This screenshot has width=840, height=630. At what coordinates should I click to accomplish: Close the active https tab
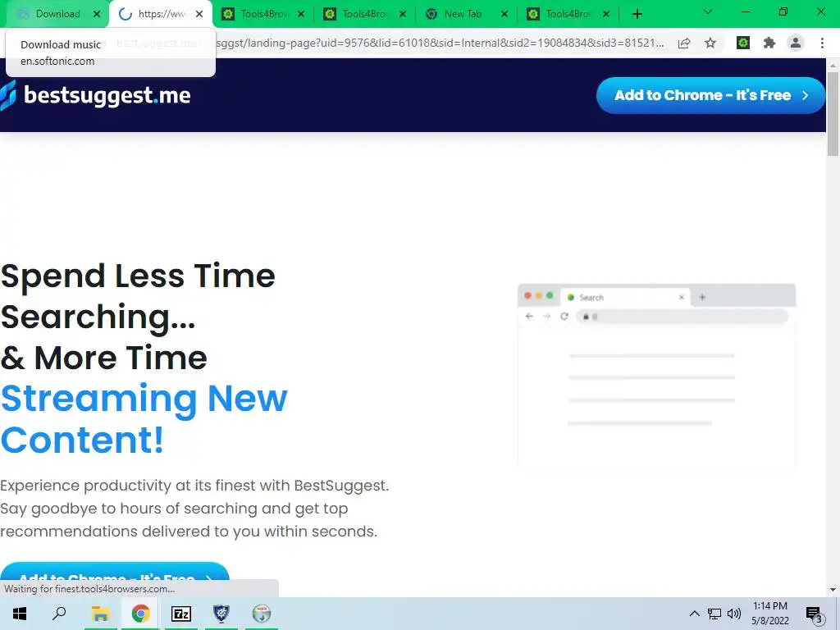coord(199,14)
